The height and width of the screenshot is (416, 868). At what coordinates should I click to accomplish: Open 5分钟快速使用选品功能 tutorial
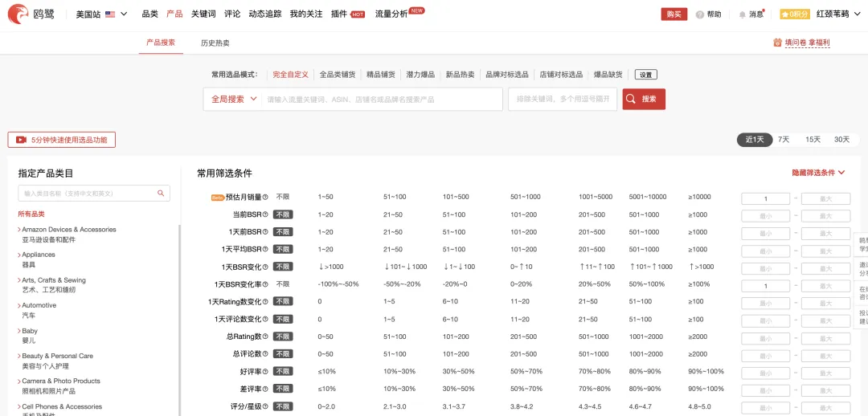pos(61,140)
